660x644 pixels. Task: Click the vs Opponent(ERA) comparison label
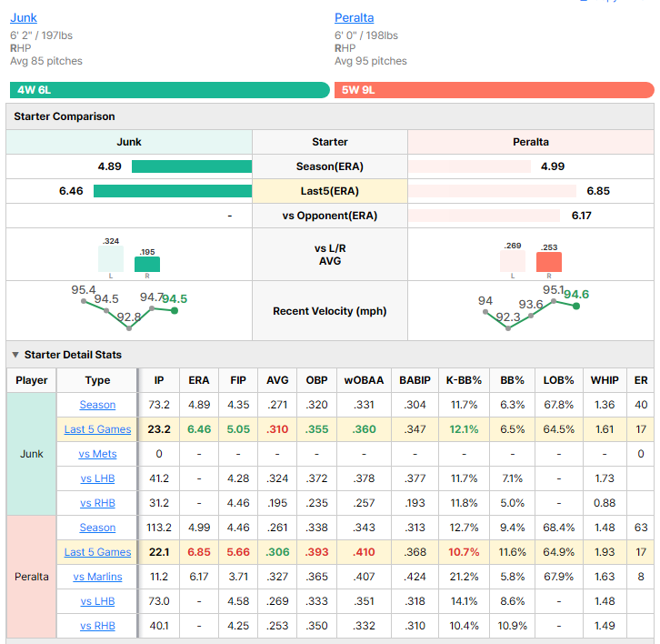click(x=330, y=216)
